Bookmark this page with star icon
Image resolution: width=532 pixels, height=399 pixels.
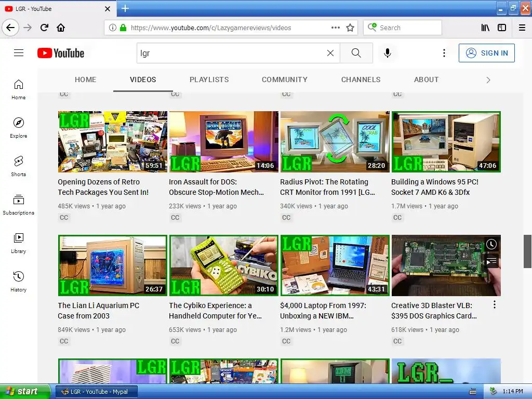(350, 28)
